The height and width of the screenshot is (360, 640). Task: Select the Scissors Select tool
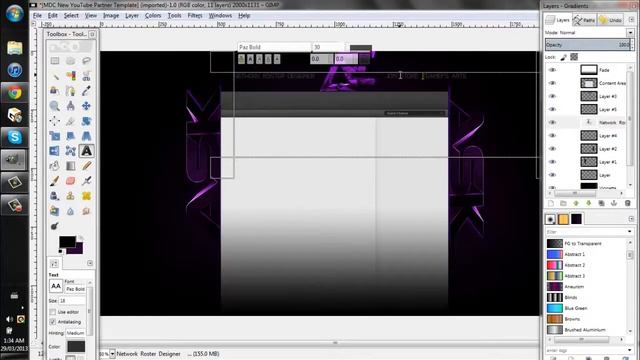[x=86, y=76]
